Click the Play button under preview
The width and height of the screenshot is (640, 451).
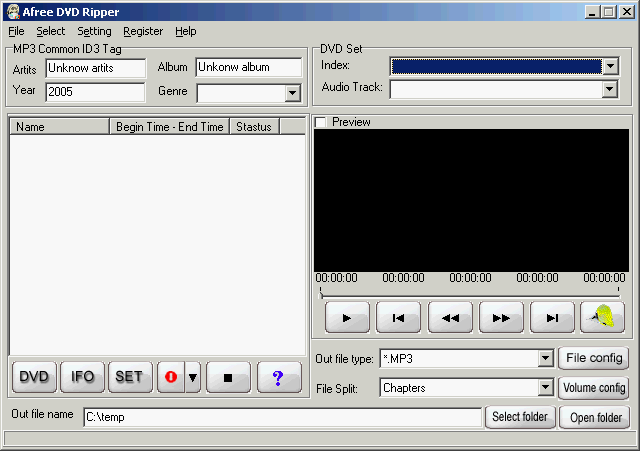tap(347, 318)
